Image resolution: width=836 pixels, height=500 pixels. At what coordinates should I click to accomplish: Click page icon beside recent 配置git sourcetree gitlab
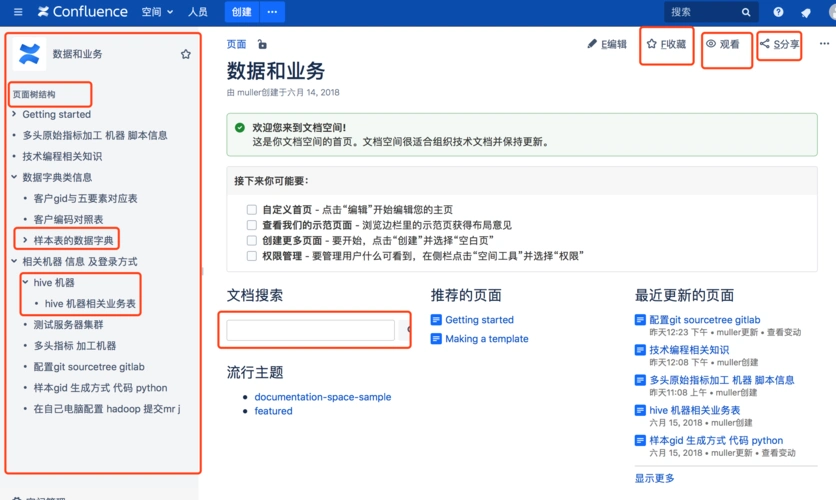click(x=640, y=320)
